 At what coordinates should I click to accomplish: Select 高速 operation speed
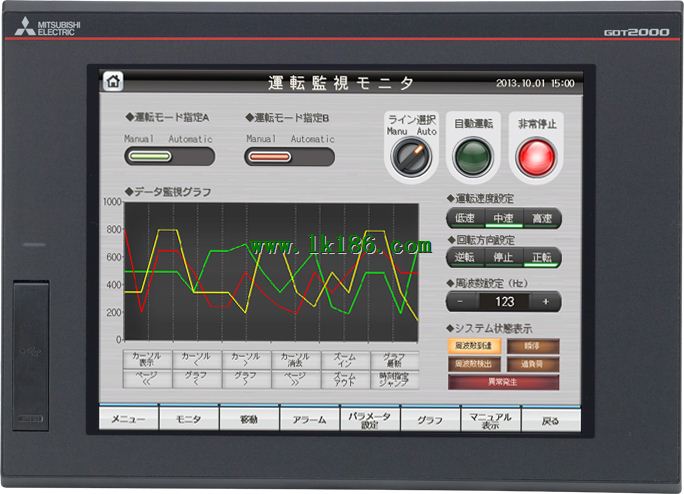542,219
